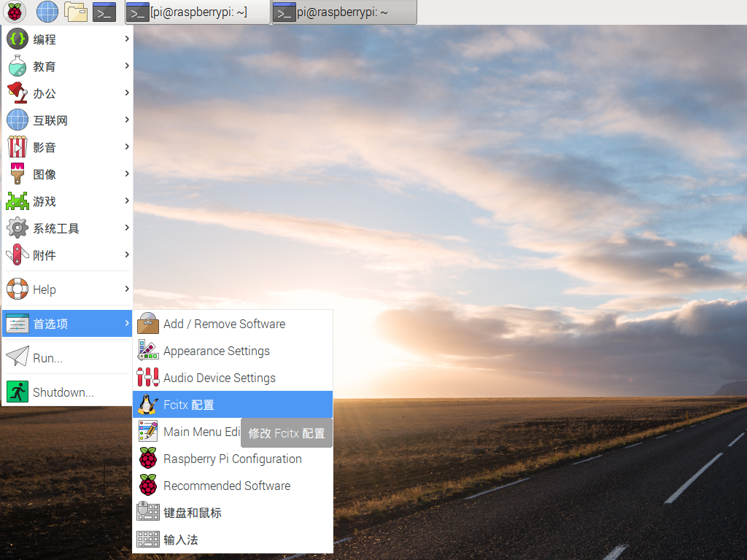The image size is (747, 560).
Task: Open 输入法 settings
Action: 233,540
